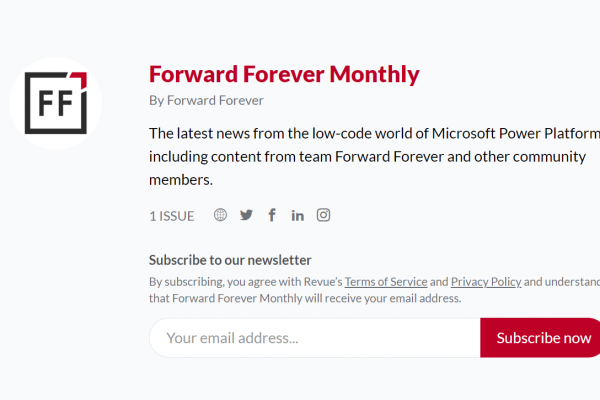The width and height of the screenshot is (600, 400).
Task: Open the website globe icon link
Action: (220, 215)
